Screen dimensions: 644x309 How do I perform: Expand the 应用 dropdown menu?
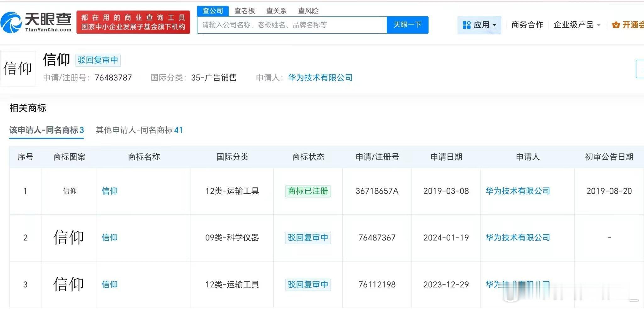[479, 25]
